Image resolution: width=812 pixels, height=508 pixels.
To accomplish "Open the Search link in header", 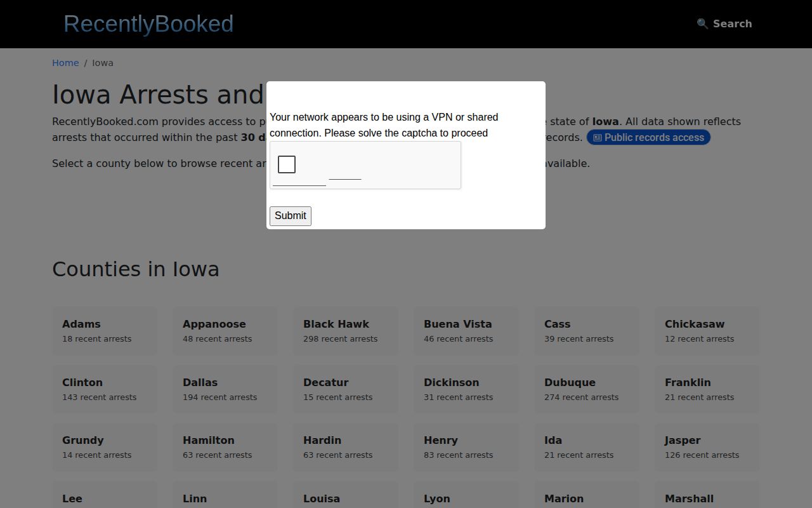I will [x=724, y=23].
